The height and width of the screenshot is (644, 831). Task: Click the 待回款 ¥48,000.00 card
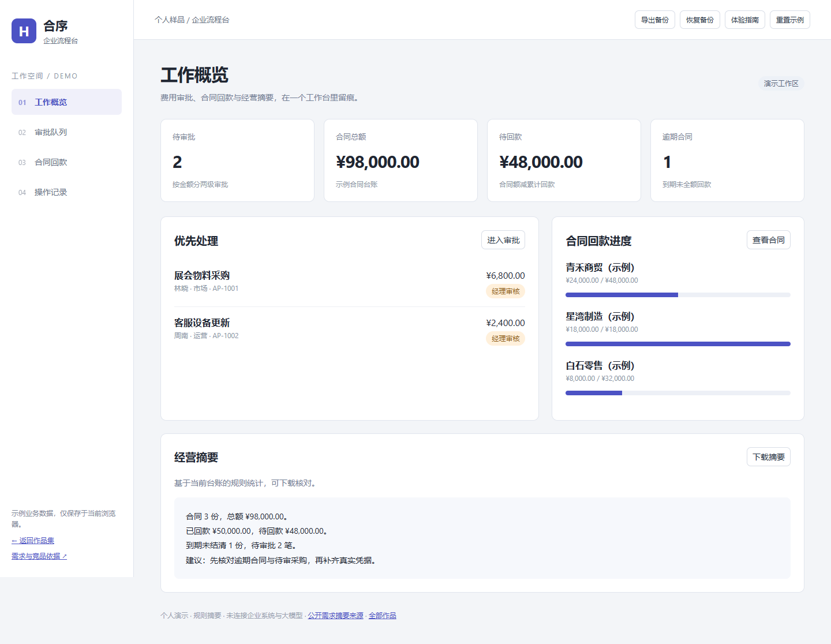[564, 160]
